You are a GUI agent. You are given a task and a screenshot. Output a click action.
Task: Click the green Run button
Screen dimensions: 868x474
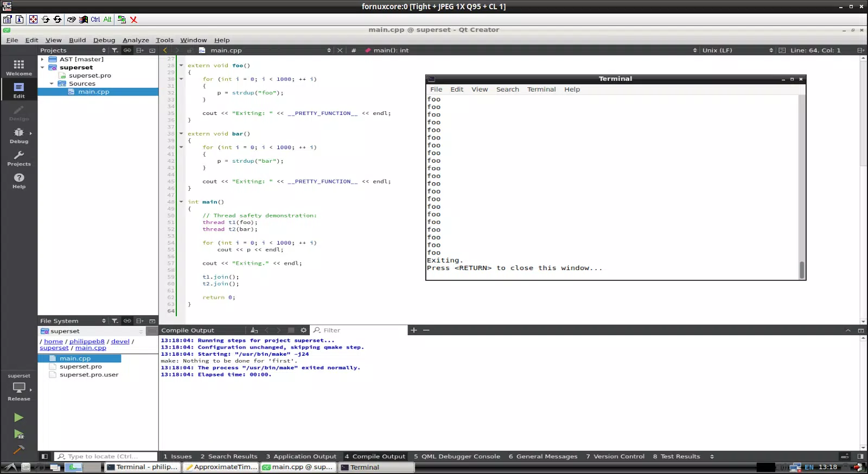click(19, 418)
